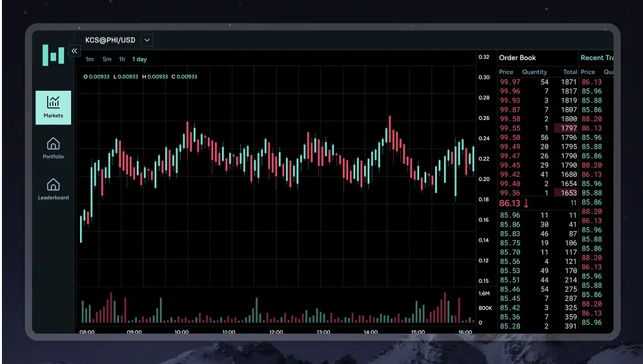Select the 85.28 bid price row
This screenshot has height=364, width=643.
pos(538,327)
